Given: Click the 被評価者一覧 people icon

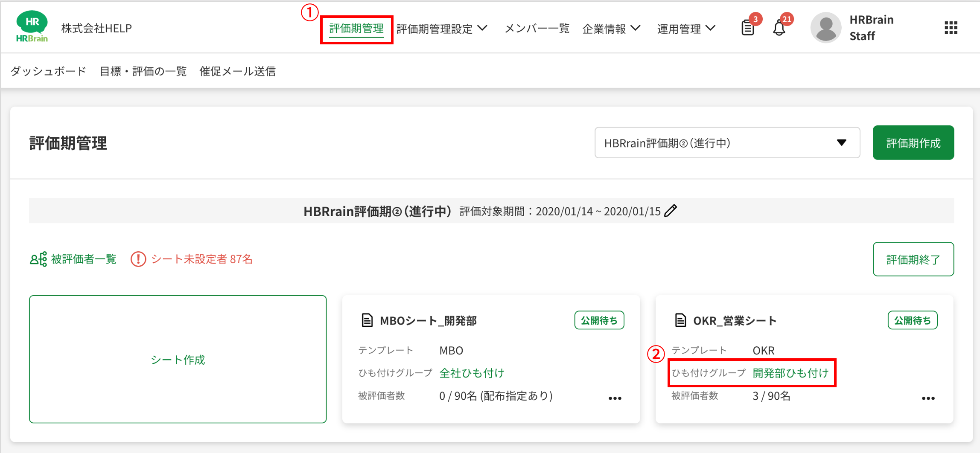Looking at the screenshot, I should tap(38, 259).
